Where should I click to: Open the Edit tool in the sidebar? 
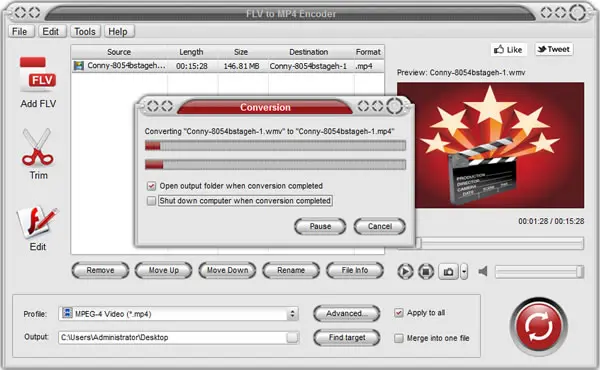[x=37, y=222]
